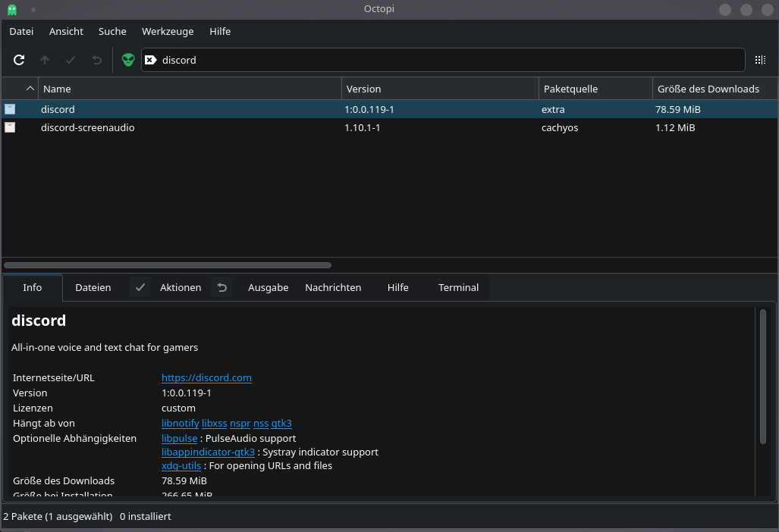The height and width of the screenshot is (532, 779).
Task: Click the Octopi ghost icon in title bar
Action: 12,9
